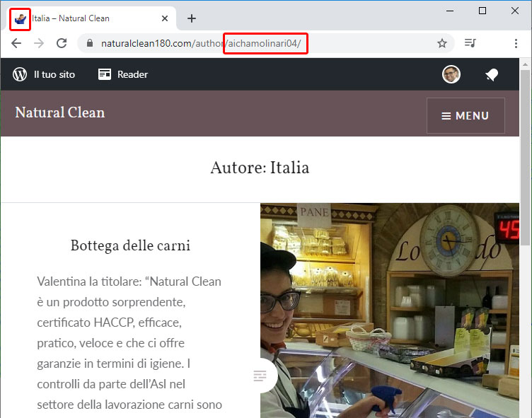Open the user profile avatar

tap(451, 74)
